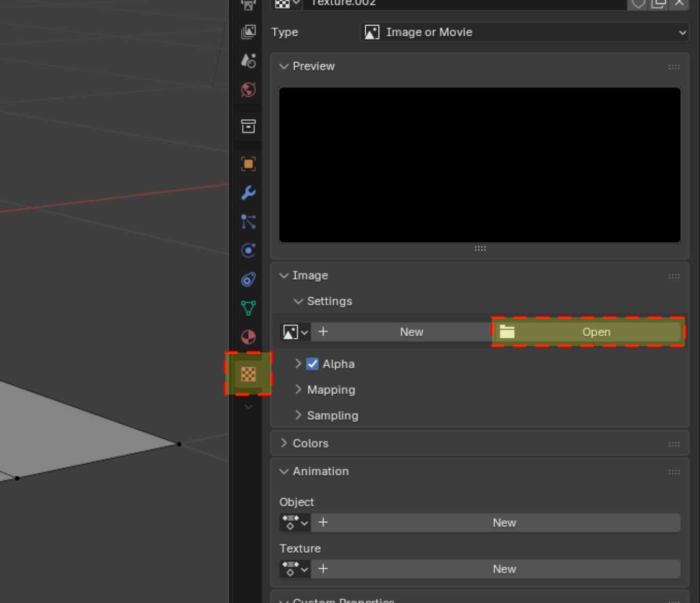Click Open to load an image file
Image resolution: width=700 pixels, height=603 pixels.
[588, 332]
